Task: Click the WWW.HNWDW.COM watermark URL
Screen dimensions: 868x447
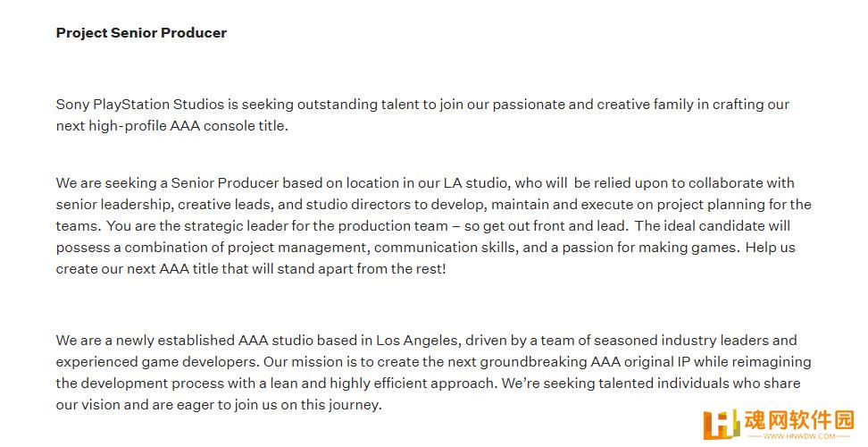Action: (x=799, y=436)
